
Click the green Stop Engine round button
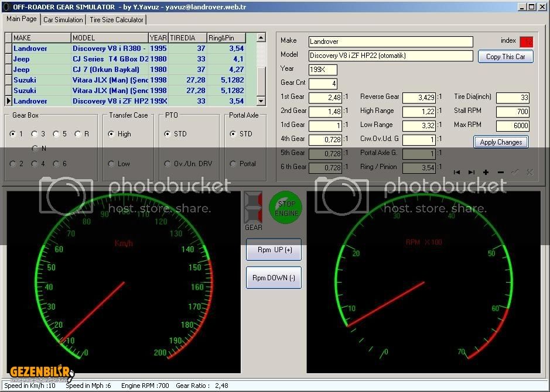click(x=286, y=208)
